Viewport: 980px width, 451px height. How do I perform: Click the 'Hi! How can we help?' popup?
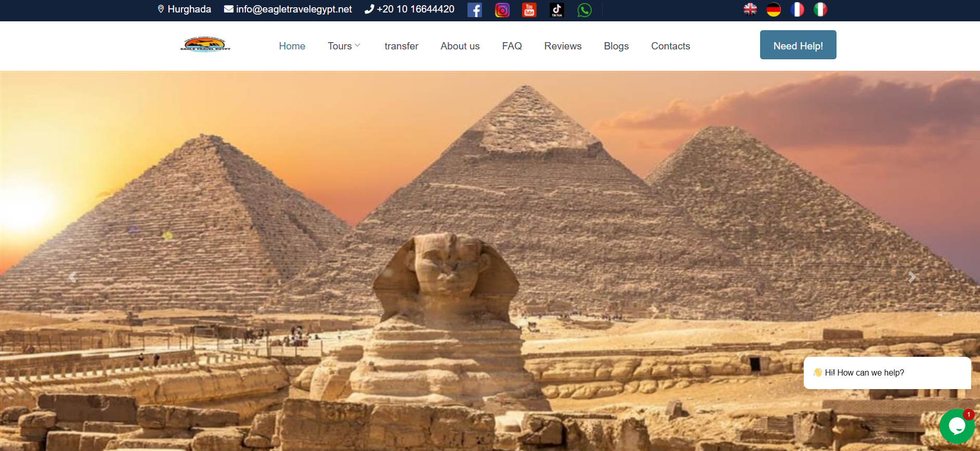[887, 372]
